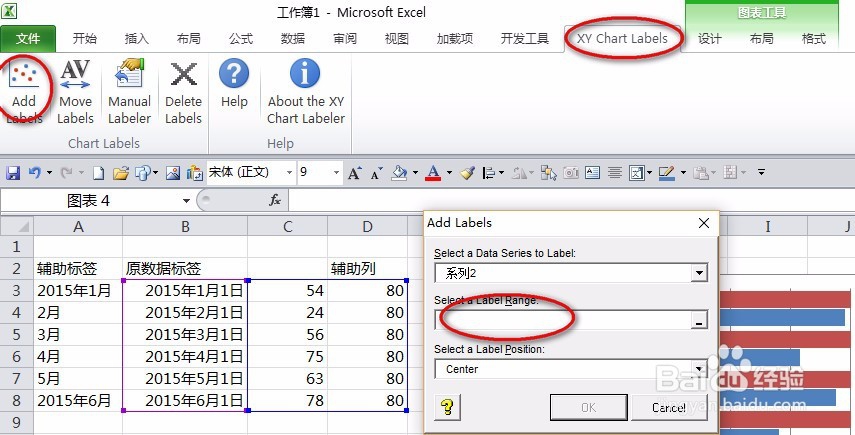Open the font name dropdown 宋体 (正文)
The image size is (855, 435).
click(x=290, y=173)
